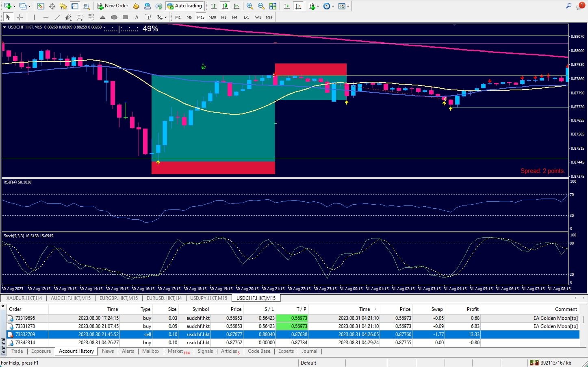Open the XAUEUR.HKT,H4 chart tab
Screen dimensions: 588x367
click(x=24, y=298)
